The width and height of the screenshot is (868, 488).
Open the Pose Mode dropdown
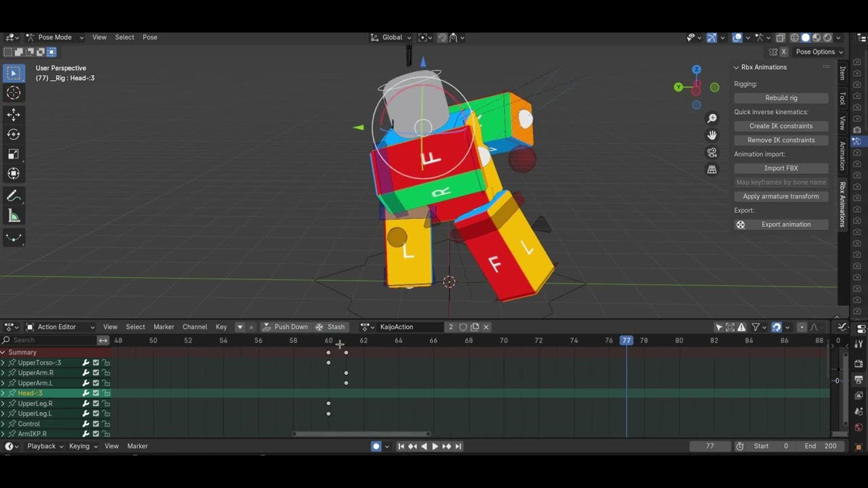pos(55,37)
